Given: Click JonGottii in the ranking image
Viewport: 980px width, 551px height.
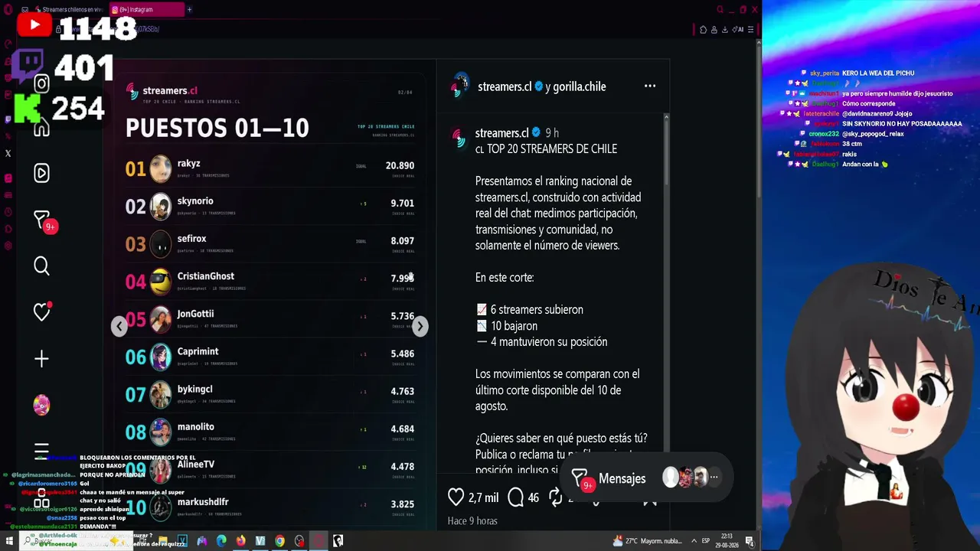Looking at the screenshot, I should 195,314.
